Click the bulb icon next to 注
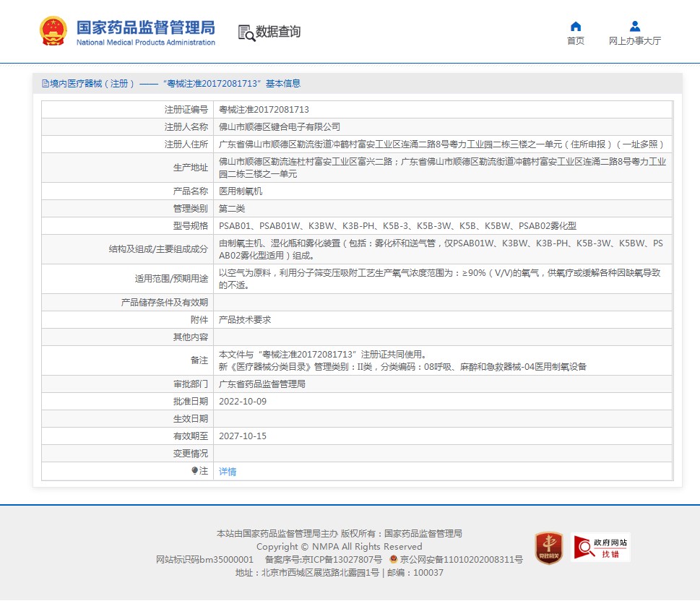Image resolution: width=700 pixels, height=614 pixels. pos(194,470)
